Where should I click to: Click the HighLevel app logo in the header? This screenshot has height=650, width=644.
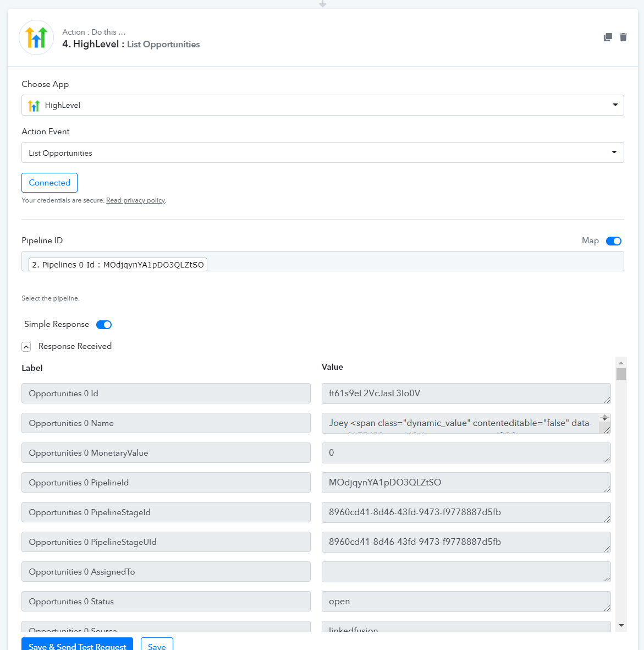36,38
